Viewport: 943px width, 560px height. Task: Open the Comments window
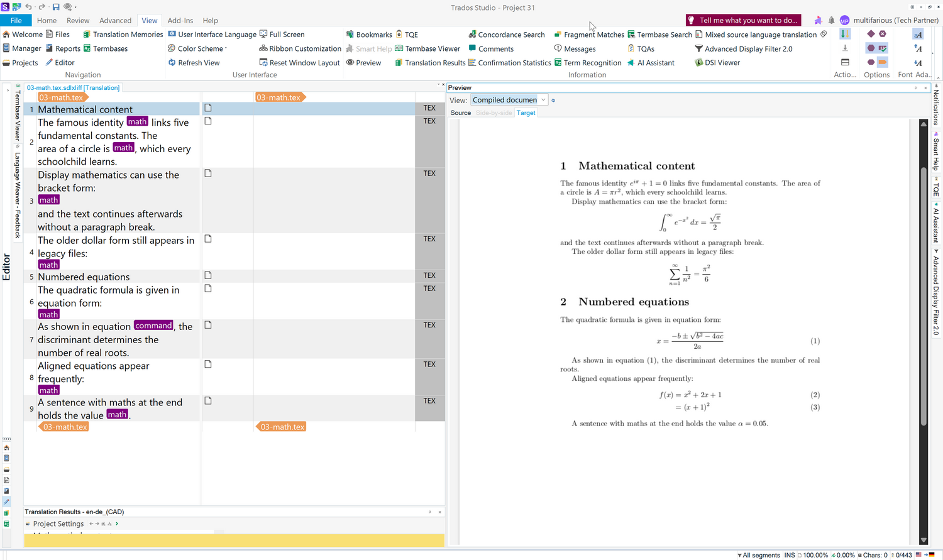pyautogui.click(x=491, y=48)
